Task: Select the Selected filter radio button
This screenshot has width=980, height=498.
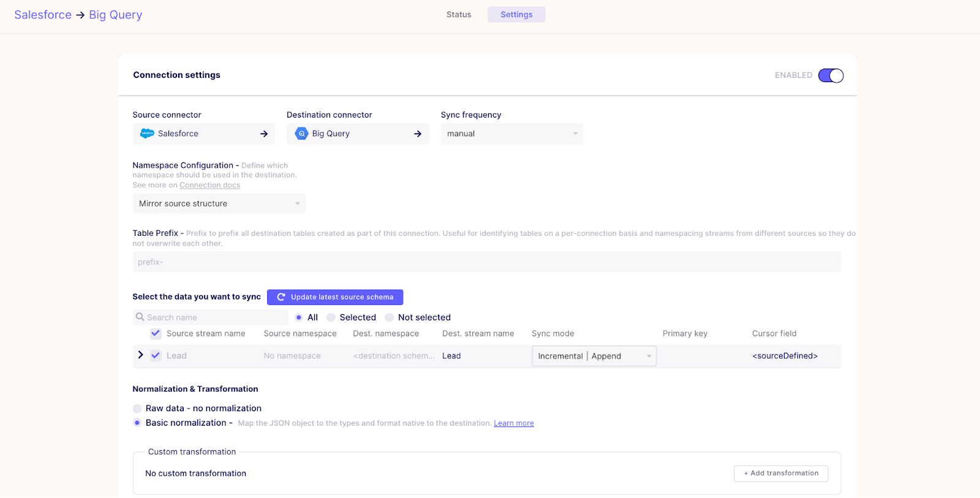Action: 331,317
